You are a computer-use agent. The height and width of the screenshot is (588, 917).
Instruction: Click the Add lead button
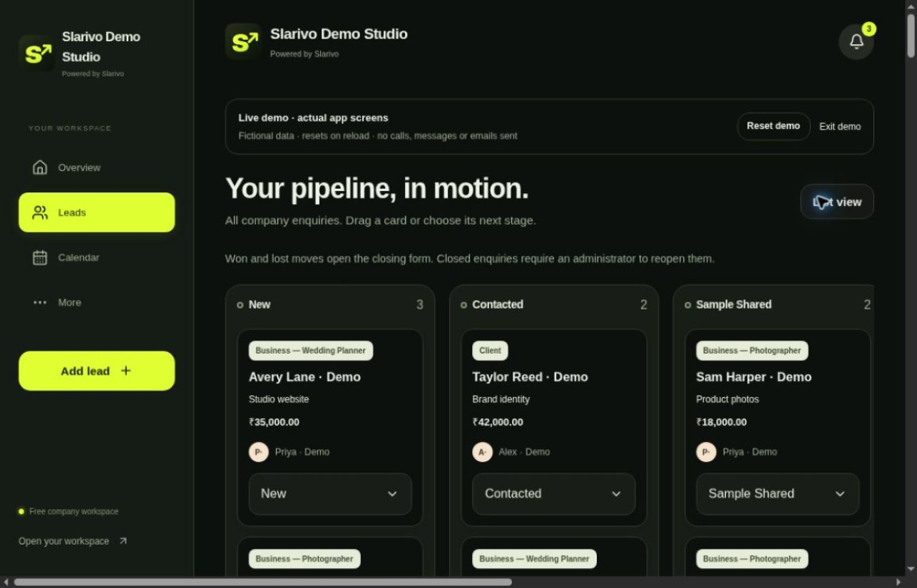(x=97, y=371)
